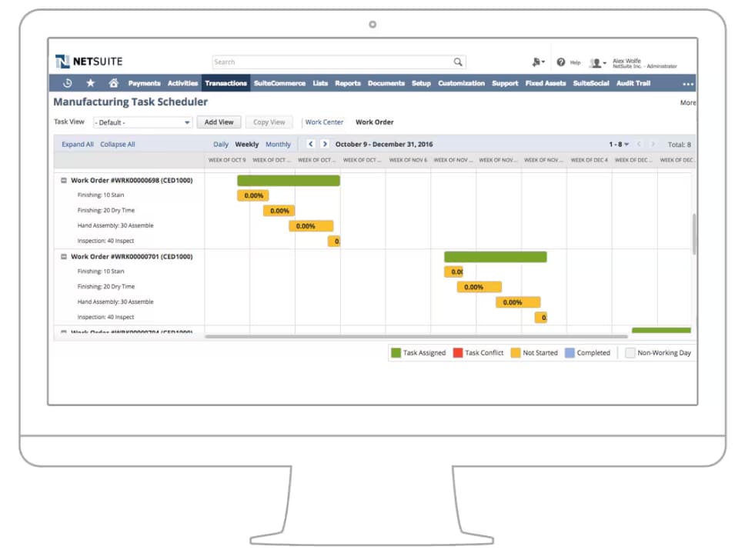Click the Add View button
The image size is (745, 560).
tap(219, 122)
